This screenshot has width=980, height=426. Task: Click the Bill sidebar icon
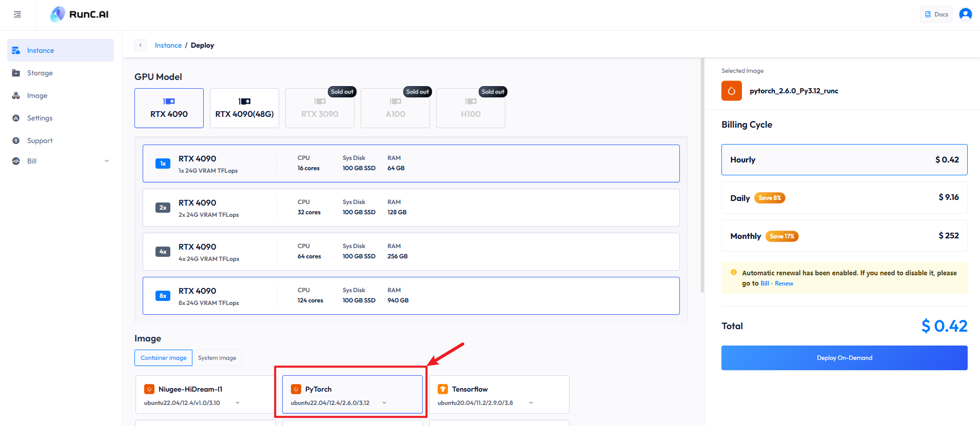pos(16,161)
